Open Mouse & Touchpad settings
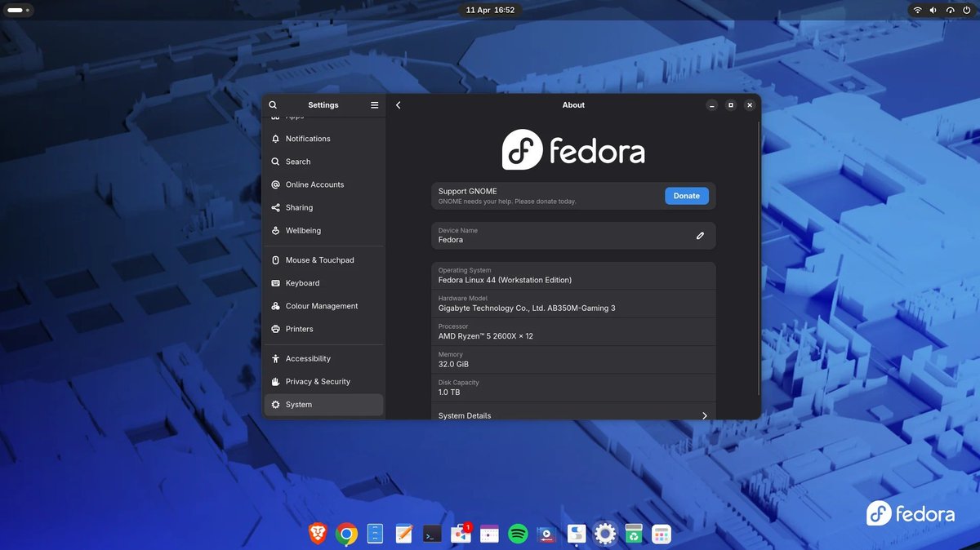 [x=323, y=260]
